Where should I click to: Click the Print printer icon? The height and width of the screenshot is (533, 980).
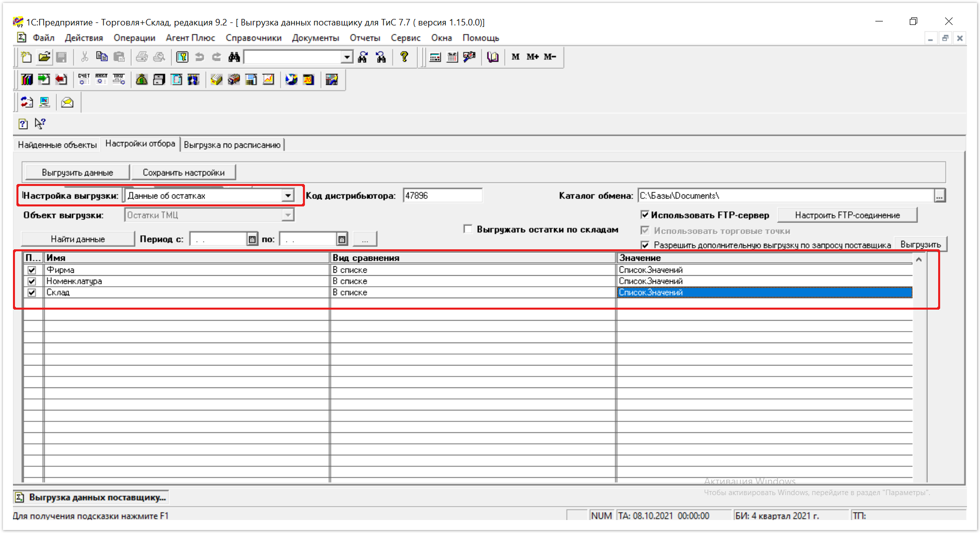(142, 57)
